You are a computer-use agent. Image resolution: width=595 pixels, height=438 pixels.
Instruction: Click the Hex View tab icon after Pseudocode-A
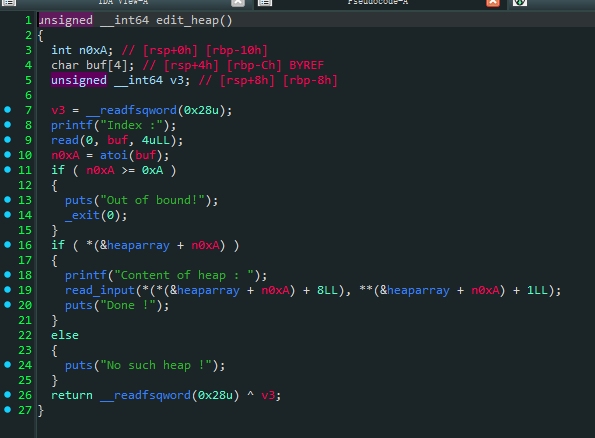pos(520,3)
